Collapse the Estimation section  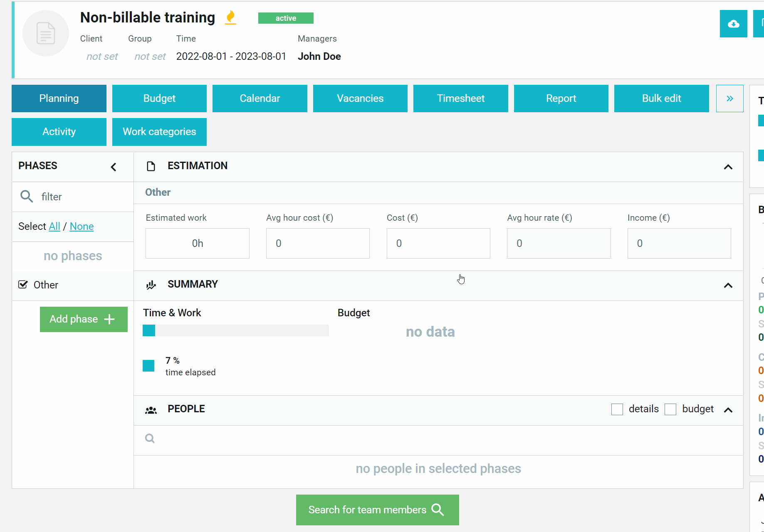pos(728,167)
